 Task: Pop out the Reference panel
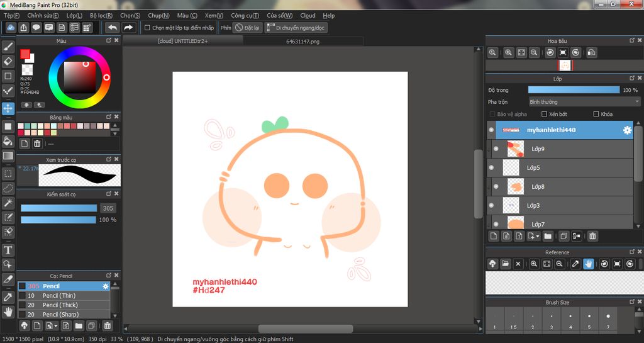(632, 252)
